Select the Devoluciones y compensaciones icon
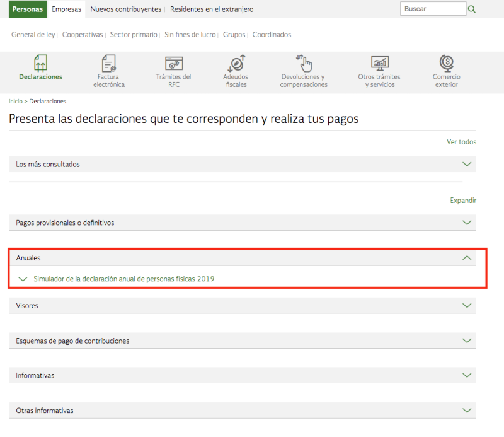The width and height of the screenshot is (504, 437). pos(304,63)
